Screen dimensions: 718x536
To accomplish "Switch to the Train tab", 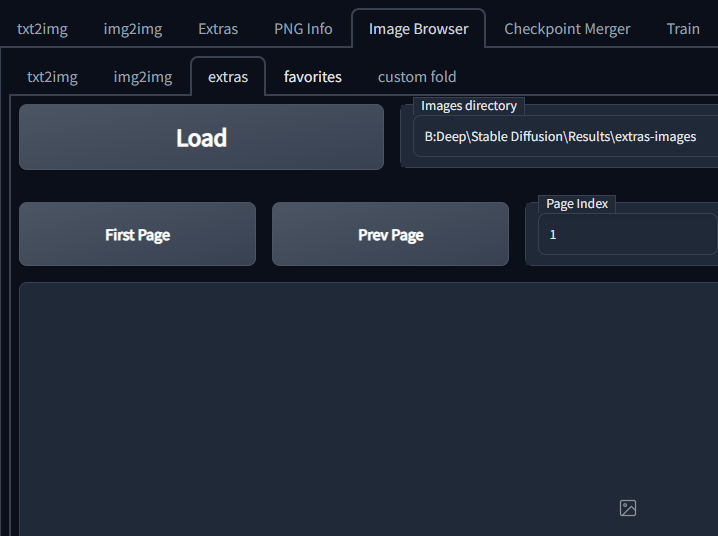I will click(x=683, y=29).
